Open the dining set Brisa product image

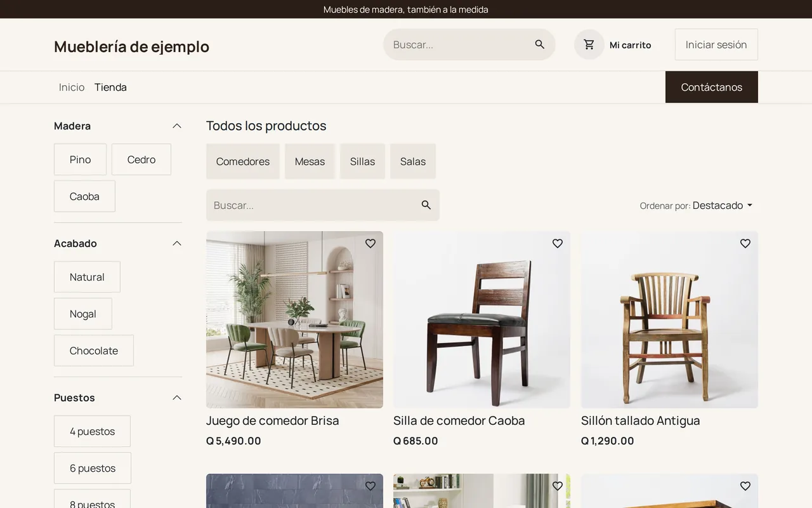(x=294, y=319)
